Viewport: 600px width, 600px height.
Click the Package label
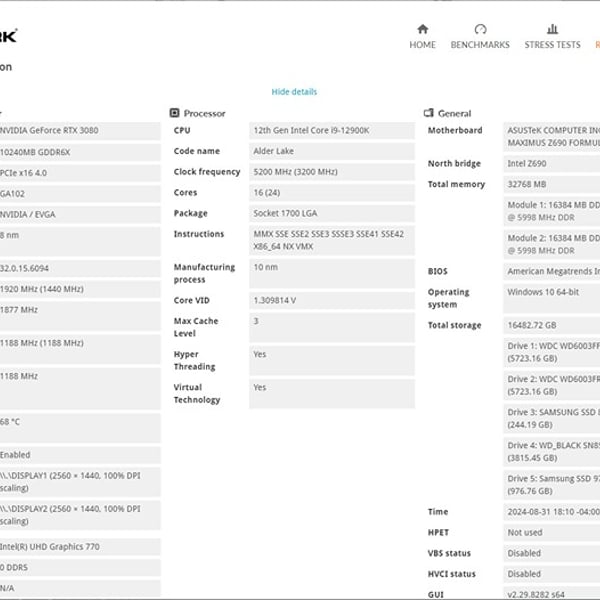pyautogui.click(x=191, y=213)
